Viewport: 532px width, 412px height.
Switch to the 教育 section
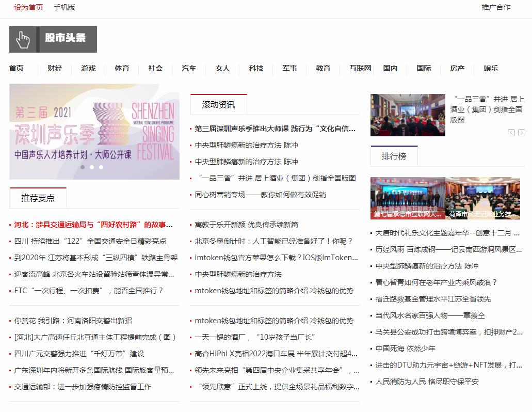[x=323, y=68]
